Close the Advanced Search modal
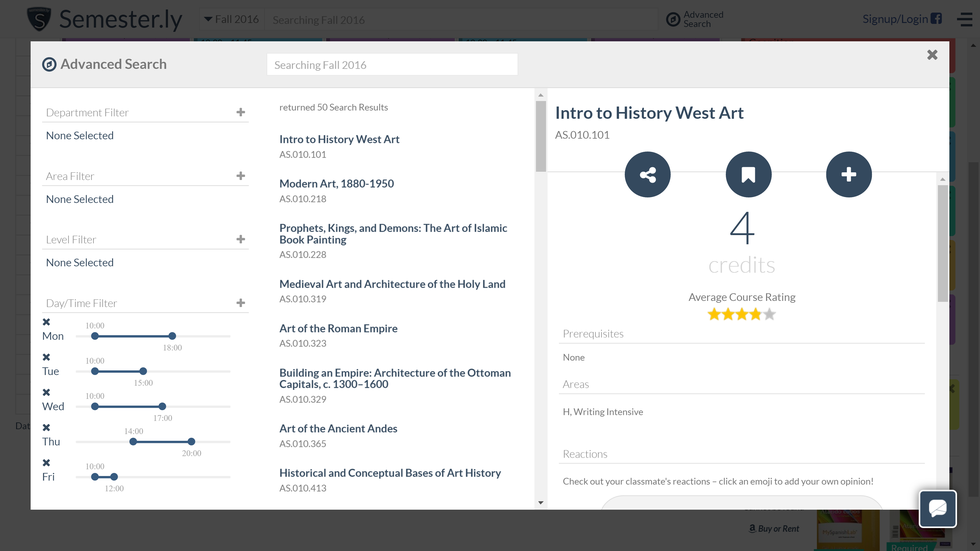The height and width of the screenshot is (551, 980). pos(932,55)
